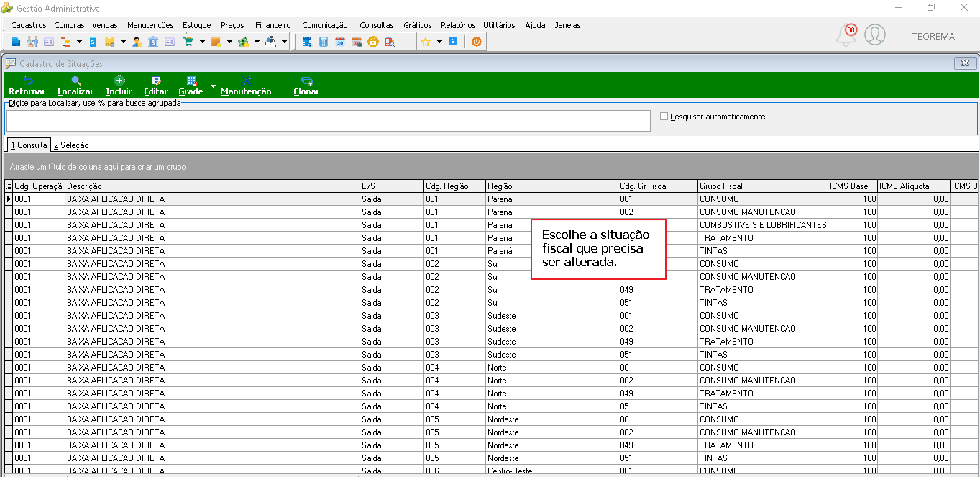Open the Financeiro menu
The width and height of the screenshot is (980, 477).
coord(273,25)
